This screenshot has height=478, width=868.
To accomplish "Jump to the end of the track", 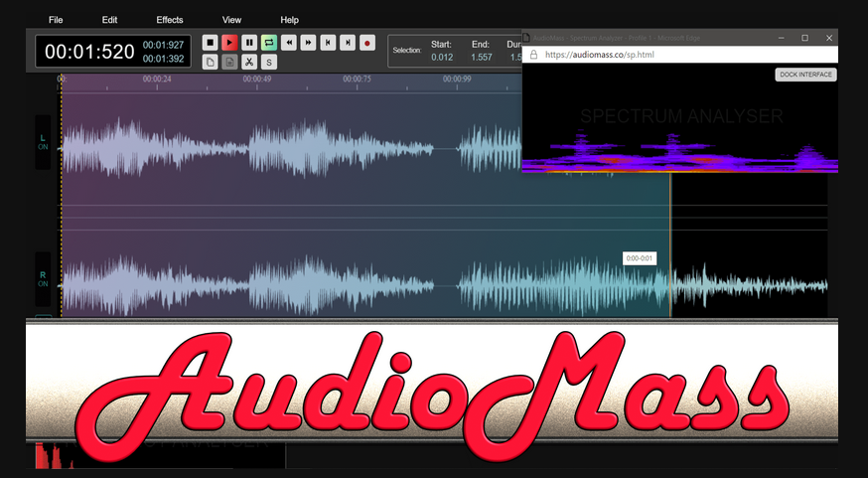I will coord(348,42).
